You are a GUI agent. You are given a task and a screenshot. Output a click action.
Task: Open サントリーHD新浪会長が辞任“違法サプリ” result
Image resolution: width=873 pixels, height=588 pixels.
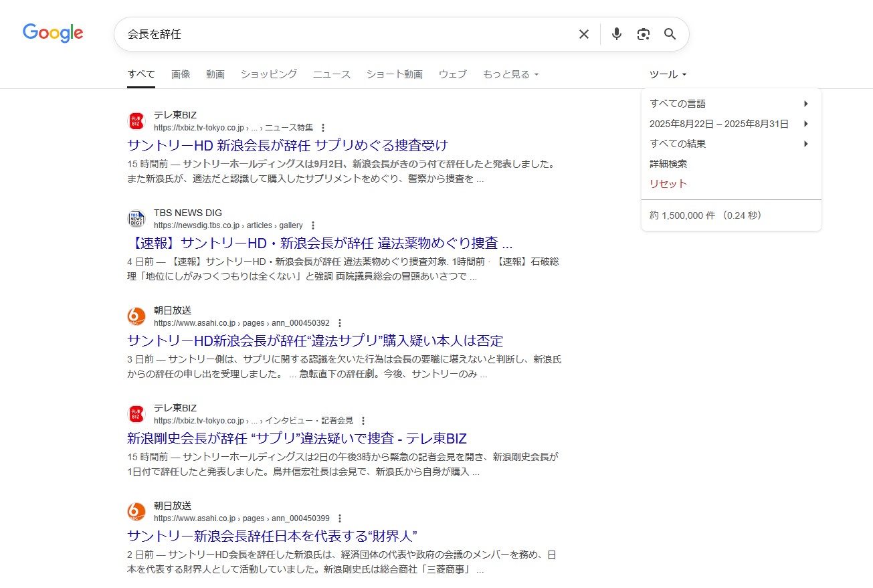(x=315, y=340)
